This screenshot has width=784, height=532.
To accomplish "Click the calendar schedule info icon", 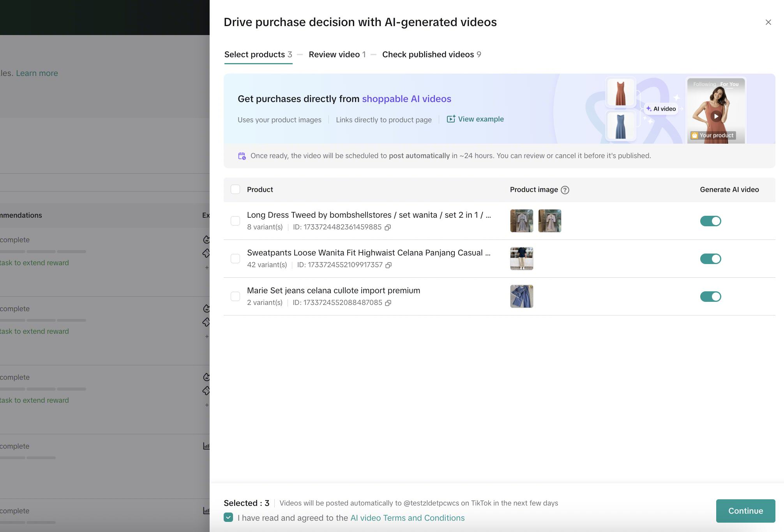I will click(x=242, y=156).
